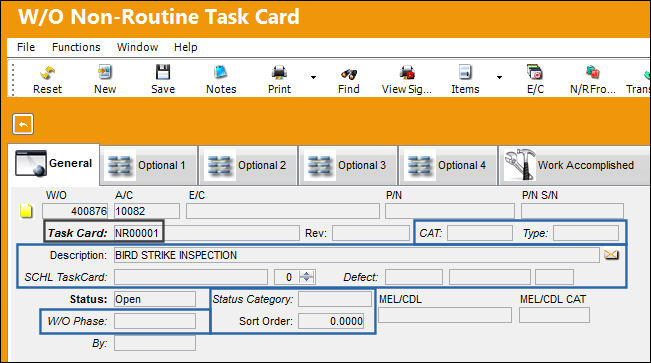Image resolution: width=651 pixels, height=363 pixels.
Task: Click the P/N S/N input field
Action: [x=573, y=211]
